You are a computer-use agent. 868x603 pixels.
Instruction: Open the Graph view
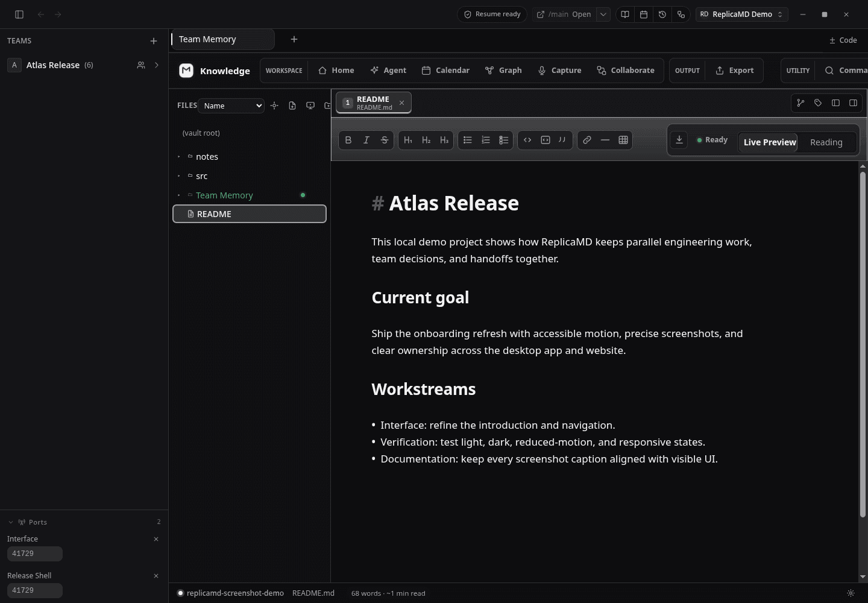(503, 71)
